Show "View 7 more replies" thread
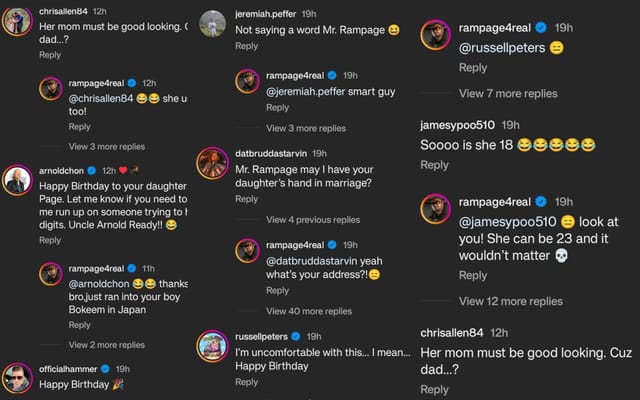 coord(508,93)
